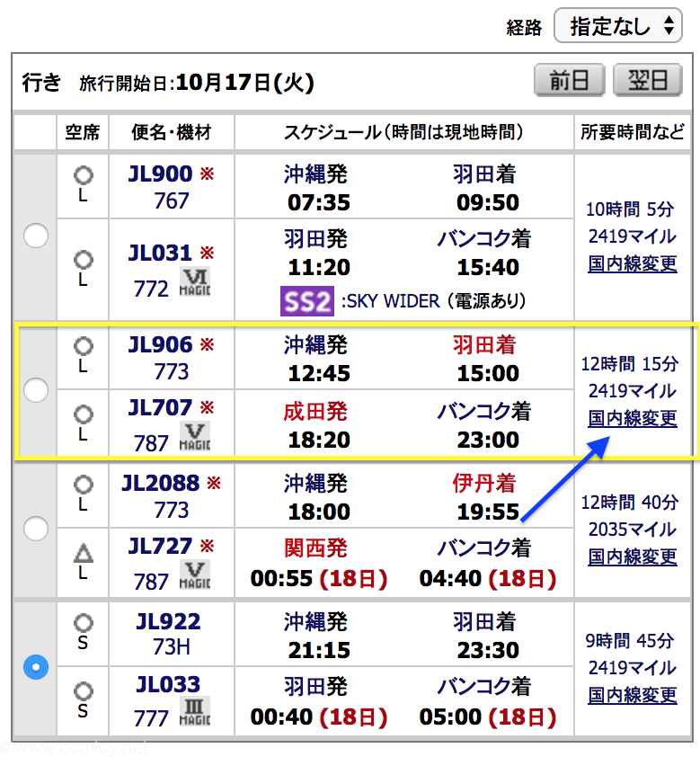Click the 便名・機材 column header

pyautogui.click(x=172, y=132)
